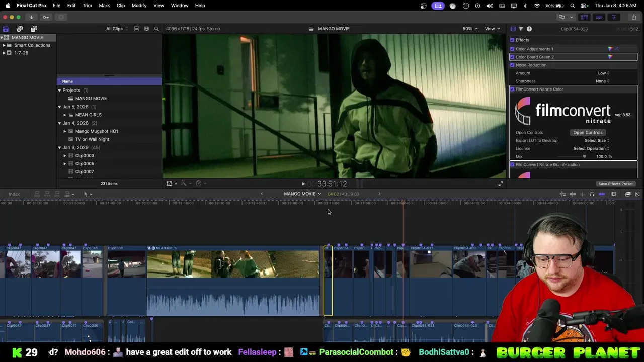Open the Info inspector icon
The height and width of the screenshot is (362, 644).
click(x=529, y=29)
